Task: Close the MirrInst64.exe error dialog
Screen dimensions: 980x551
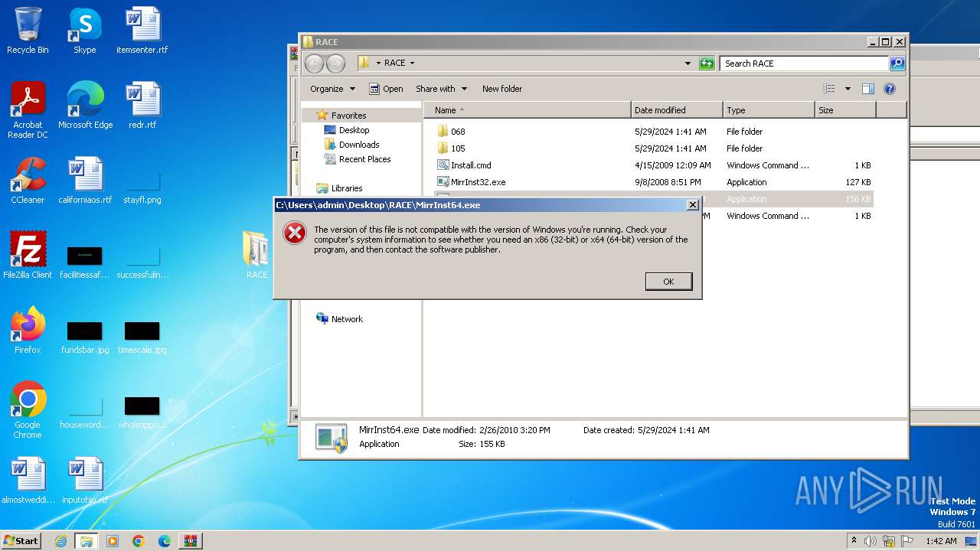Action: click(692, 205)
